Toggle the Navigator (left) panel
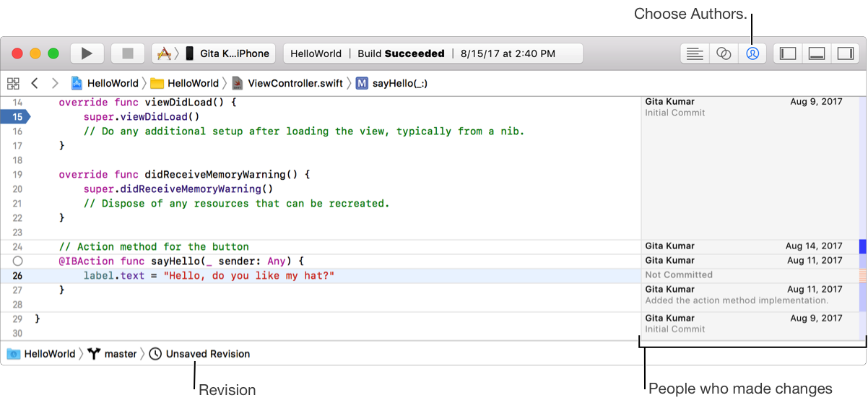 (788, 53)
